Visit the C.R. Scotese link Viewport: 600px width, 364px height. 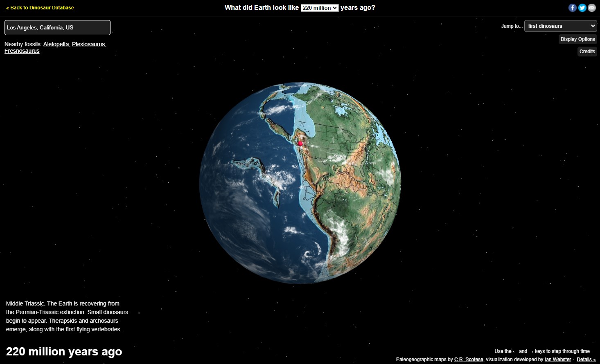click(469, 360)
